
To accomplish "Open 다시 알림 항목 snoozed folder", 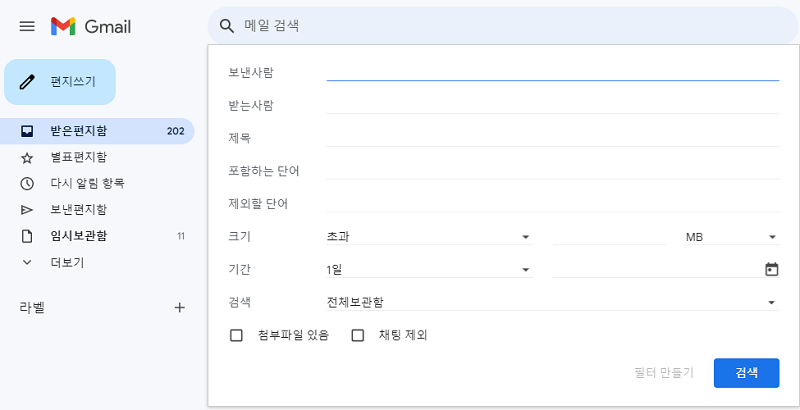I will (87, 183).
